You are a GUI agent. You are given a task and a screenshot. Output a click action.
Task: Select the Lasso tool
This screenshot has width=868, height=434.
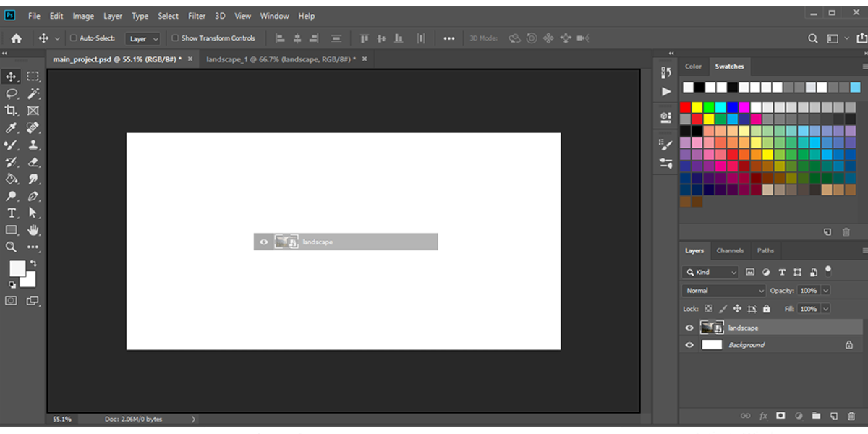coord(10,93)
